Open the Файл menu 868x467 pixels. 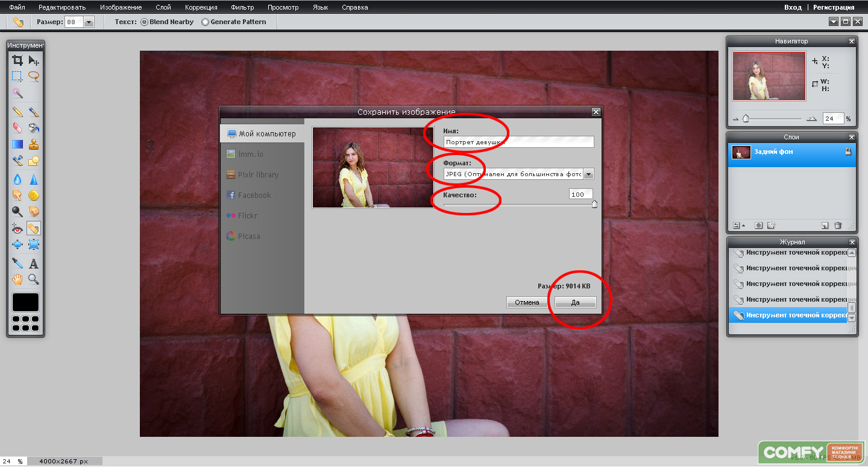click(x=17, y=7)
